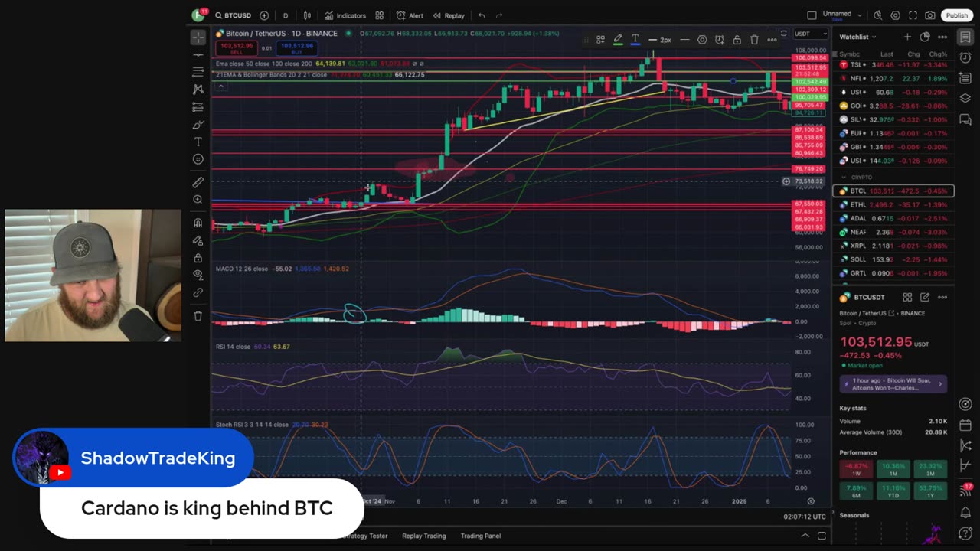This screenshot has height=551, width=980.
Task: Select the XRP row in watchlist
Action: (x=893, y=246)
